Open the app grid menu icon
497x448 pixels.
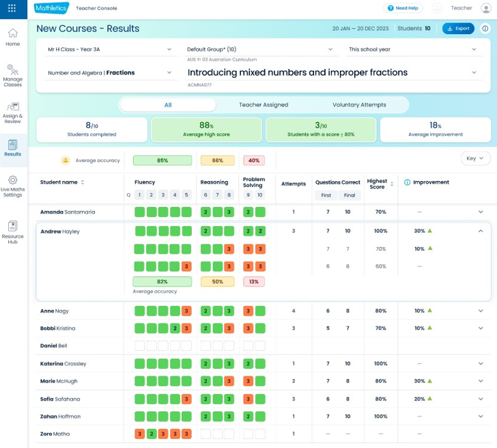(12, 8)
